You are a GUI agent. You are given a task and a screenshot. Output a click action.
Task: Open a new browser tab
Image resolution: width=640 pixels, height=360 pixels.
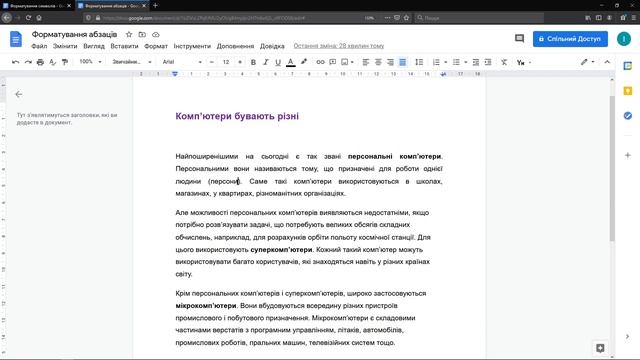pos(155,6)
